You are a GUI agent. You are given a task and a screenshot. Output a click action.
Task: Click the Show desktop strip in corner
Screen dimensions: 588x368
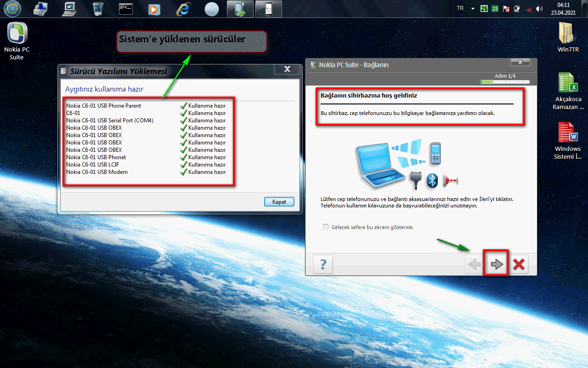(x=585, y=9)
